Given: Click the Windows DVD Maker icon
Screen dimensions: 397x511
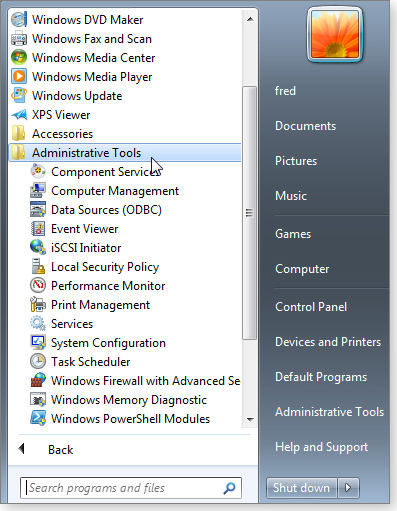Looking at the screenshot, I should (19, 20).
